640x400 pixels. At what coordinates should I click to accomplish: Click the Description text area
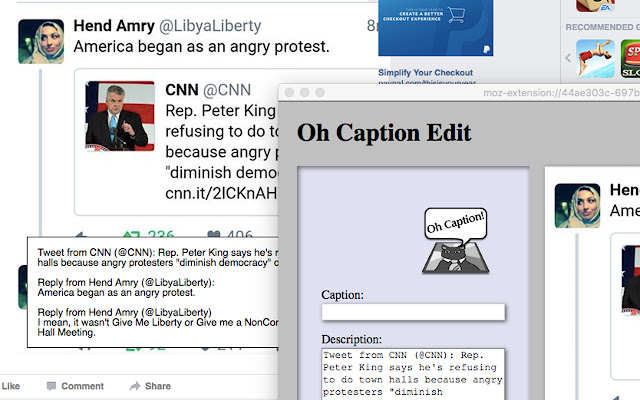click(413, 374)
